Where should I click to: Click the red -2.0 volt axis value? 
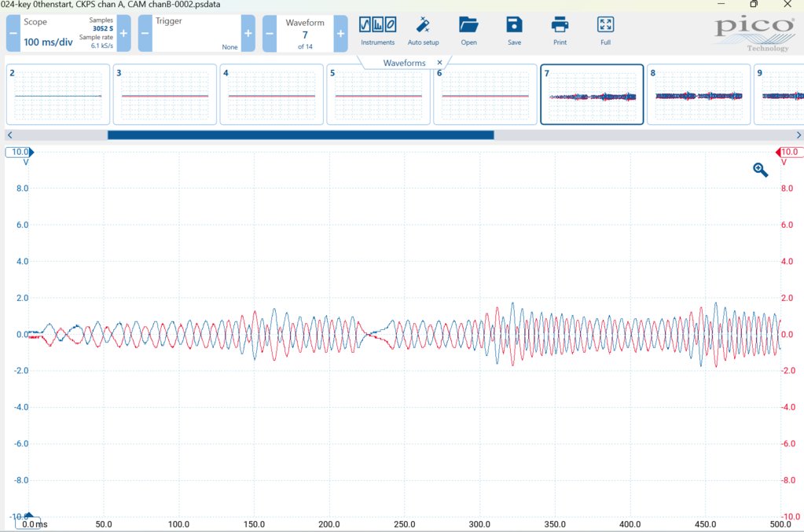pyautogui.click(x=787, y=371)
